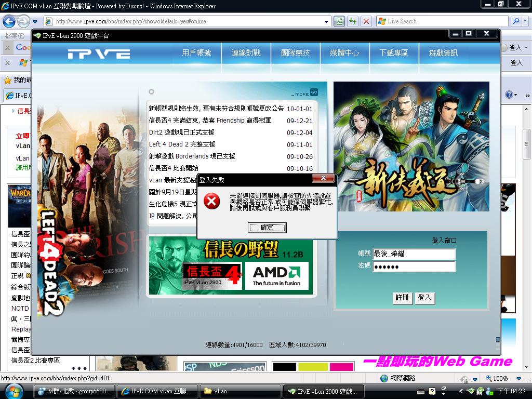Click the 登入 login button
Screen dimensions: 532x399
tap(424, 298)
